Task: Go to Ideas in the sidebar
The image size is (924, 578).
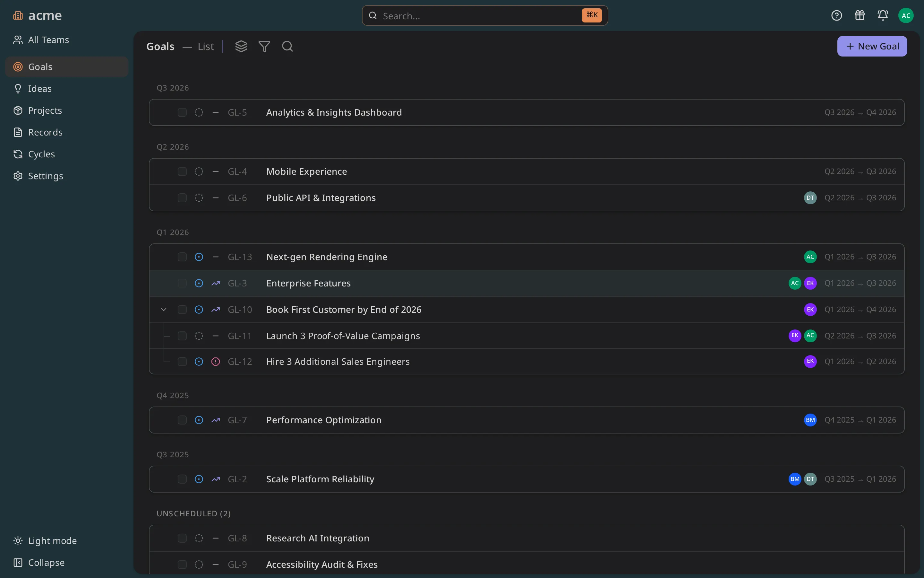Action: (x=67, y=89)
